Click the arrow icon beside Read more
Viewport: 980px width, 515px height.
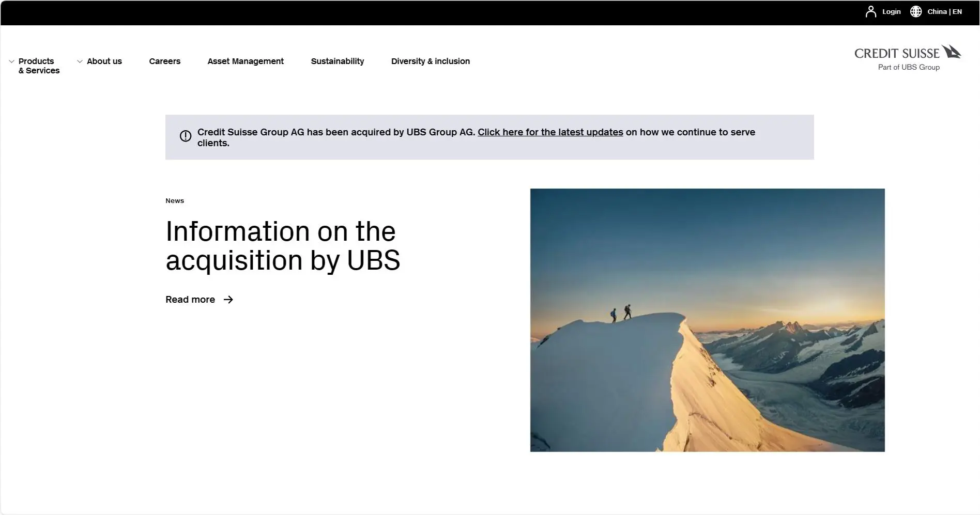coord(228,300)
